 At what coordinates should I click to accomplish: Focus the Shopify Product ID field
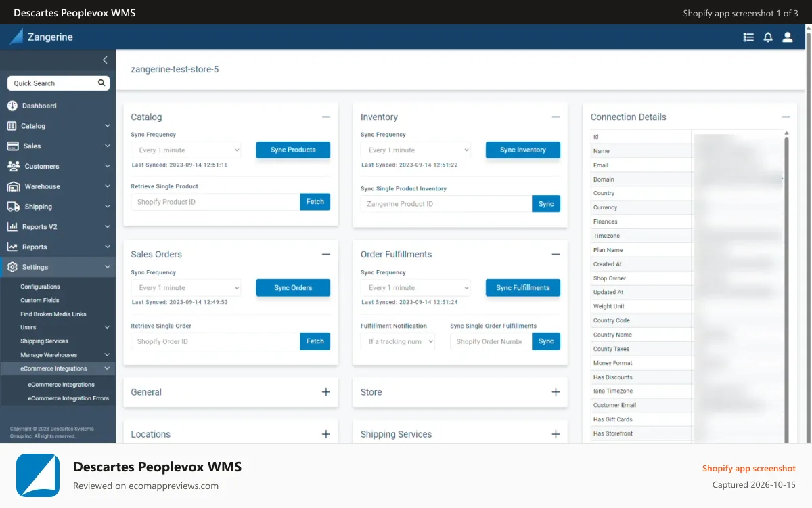pos(215,202)
